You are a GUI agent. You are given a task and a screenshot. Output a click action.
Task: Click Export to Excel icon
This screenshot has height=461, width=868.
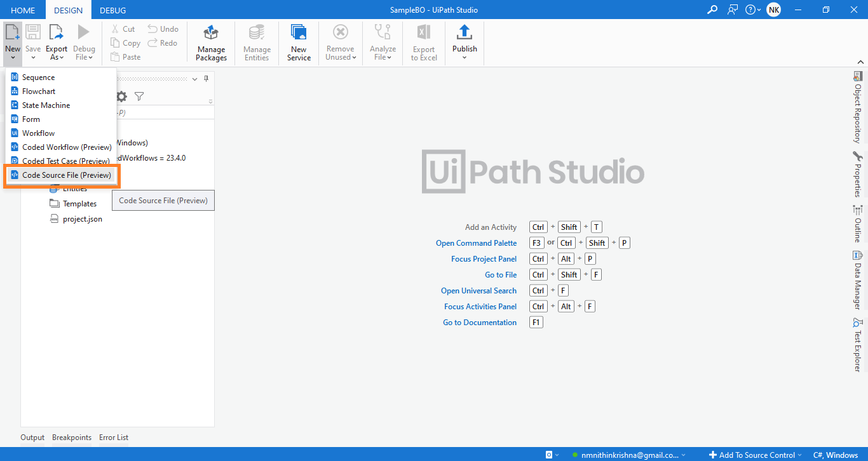point(424,33)
